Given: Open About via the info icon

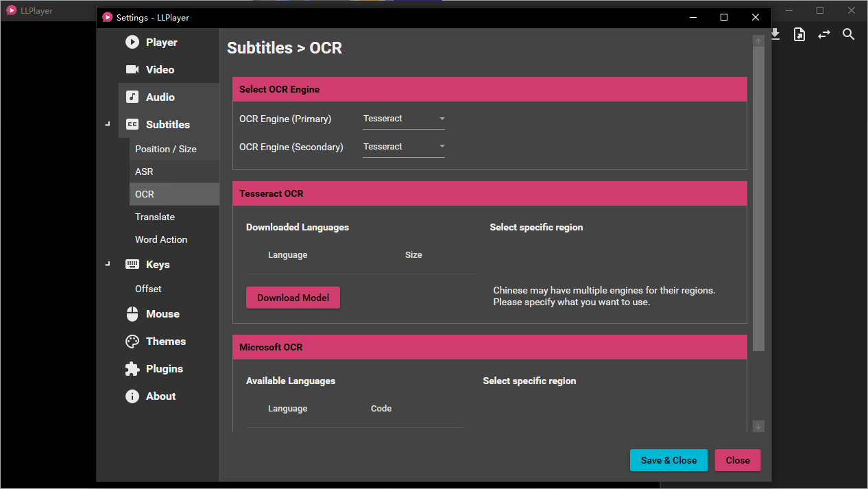Looking at the screenshot, I should [132, 396].
